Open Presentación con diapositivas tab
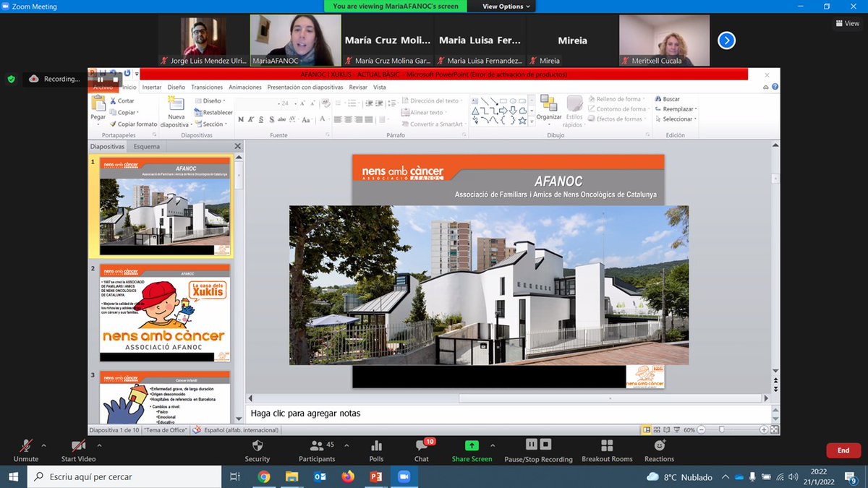 pos(305,87)
